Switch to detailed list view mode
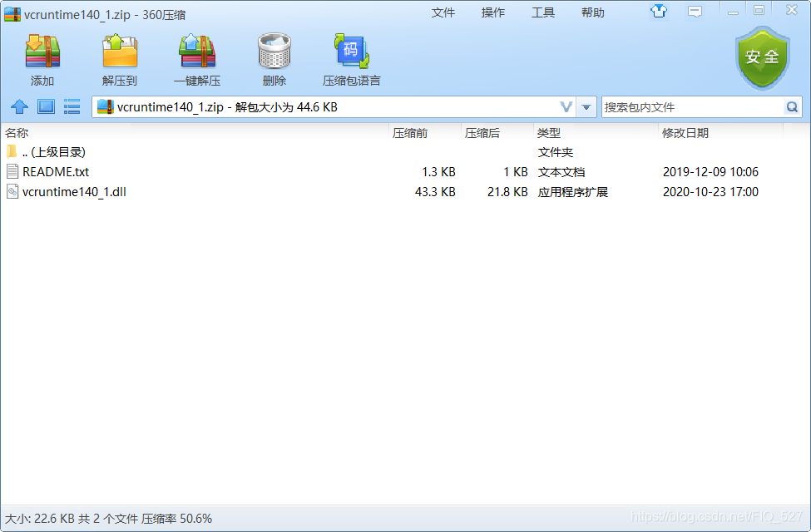The width and height of the screenshot is (811, 532). [72, 107]
